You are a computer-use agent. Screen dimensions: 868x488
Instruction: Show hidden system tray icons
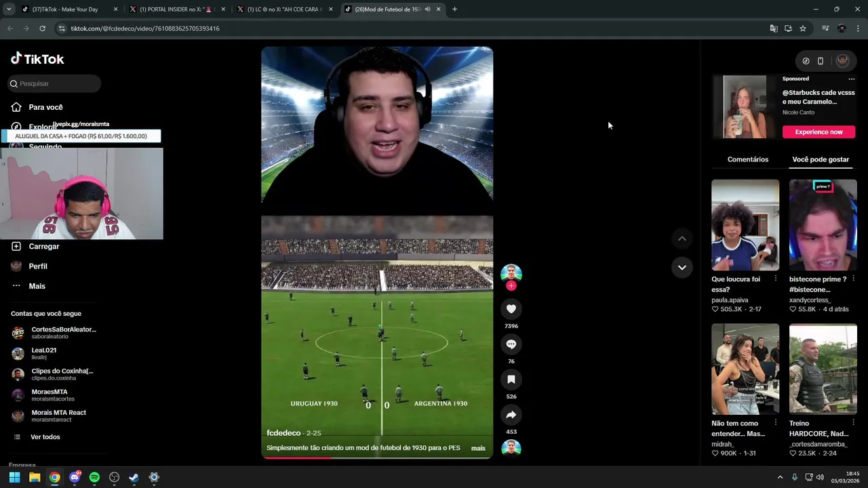pyautogui.click(x=780, y=477)
